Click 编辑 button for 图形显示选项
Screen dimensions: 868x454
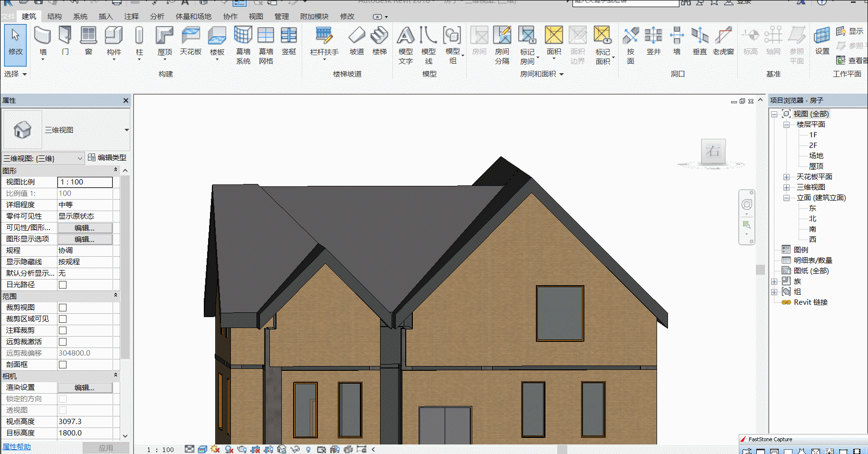coord(85,239)
